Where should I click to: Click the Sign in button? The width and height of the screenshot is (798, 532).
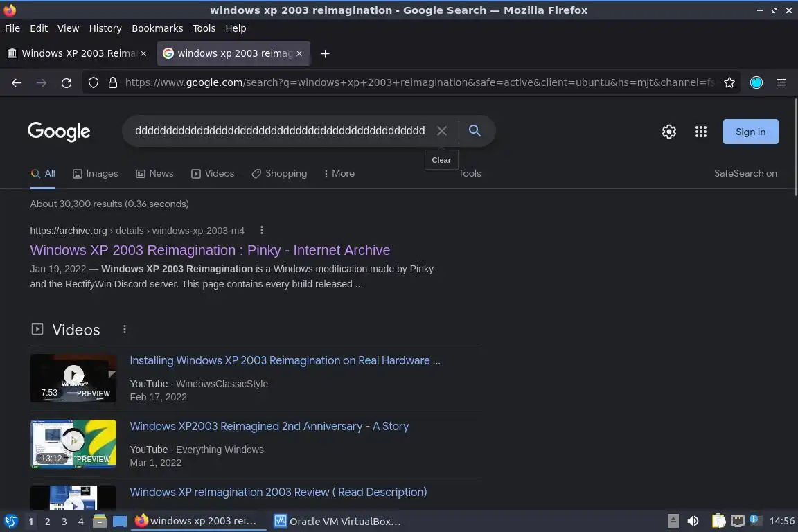click(751, 132)
